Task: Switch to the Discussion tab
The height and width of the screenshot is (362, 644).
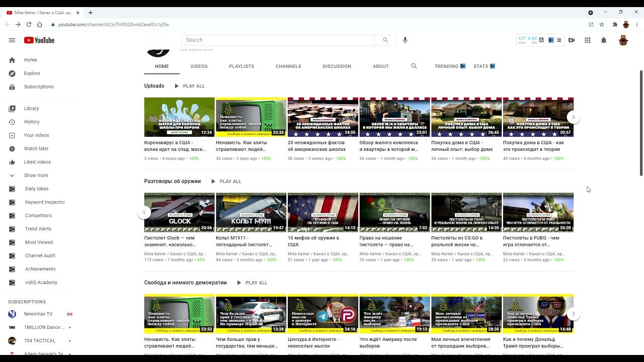Action: click(x=337, y=66)
